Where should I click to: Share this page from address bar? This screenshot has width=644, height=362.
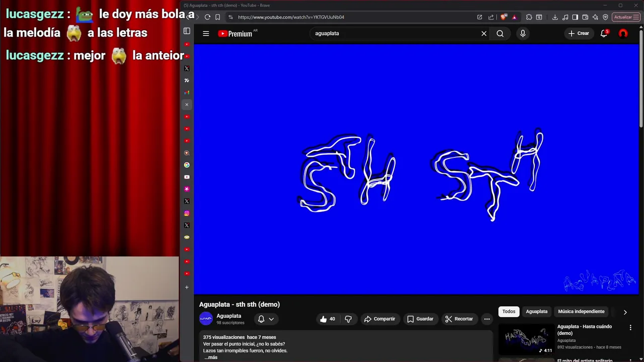(491, 17)
